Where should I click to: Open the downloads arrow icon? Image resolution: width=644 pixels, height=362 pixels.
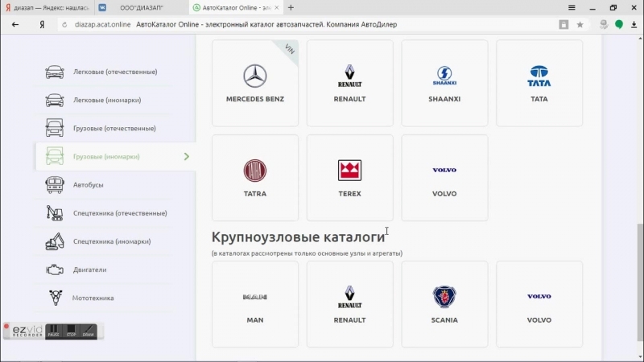[x=634, y=25]
